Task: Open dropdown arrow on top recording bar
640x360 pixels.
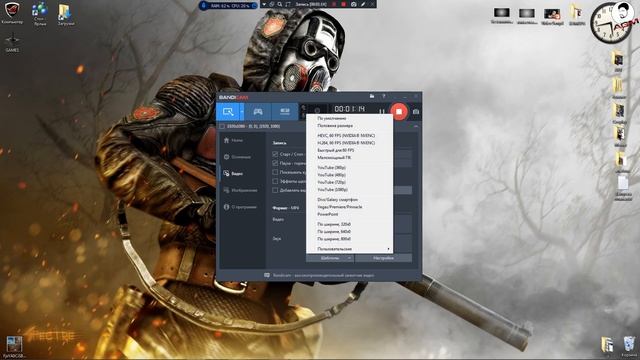Action: (264, 4)
